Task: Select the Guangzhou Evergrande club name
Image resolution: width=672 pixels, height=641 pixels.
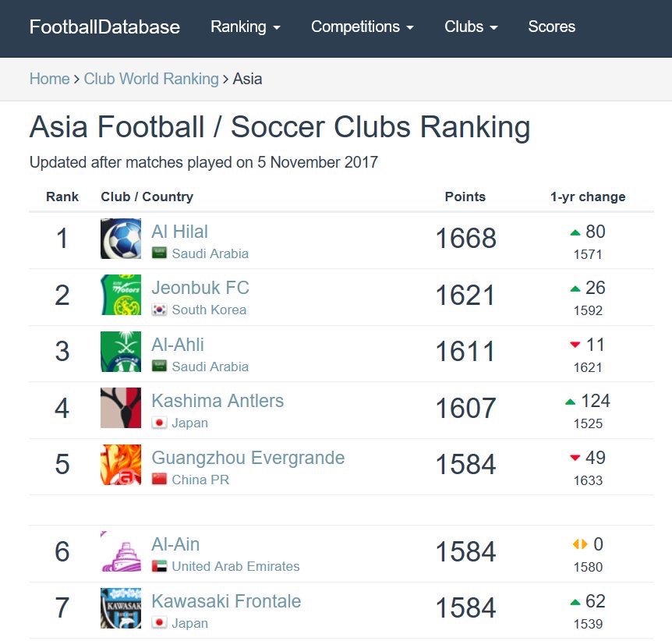Action: (x=248, y=458)
